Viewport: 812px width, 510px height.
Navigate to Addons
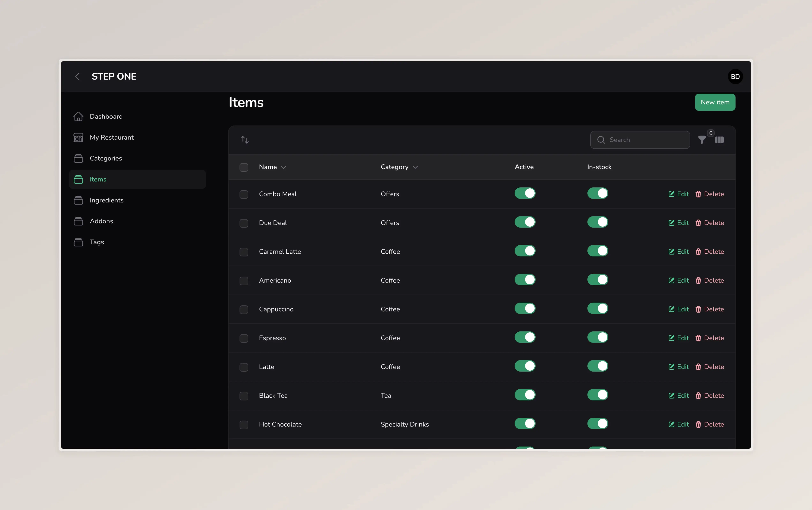coord(137,221)
